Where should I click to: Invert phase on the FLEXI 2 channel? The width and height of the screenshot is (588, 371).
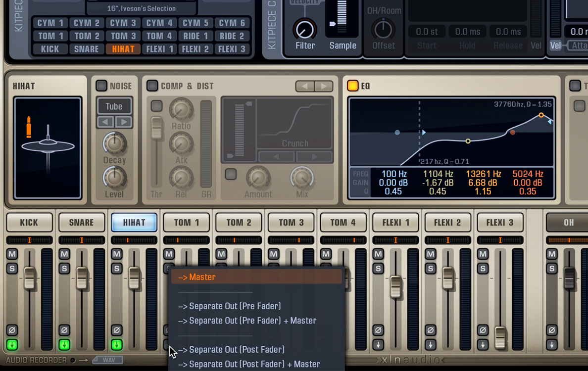[x=430, y=330]
